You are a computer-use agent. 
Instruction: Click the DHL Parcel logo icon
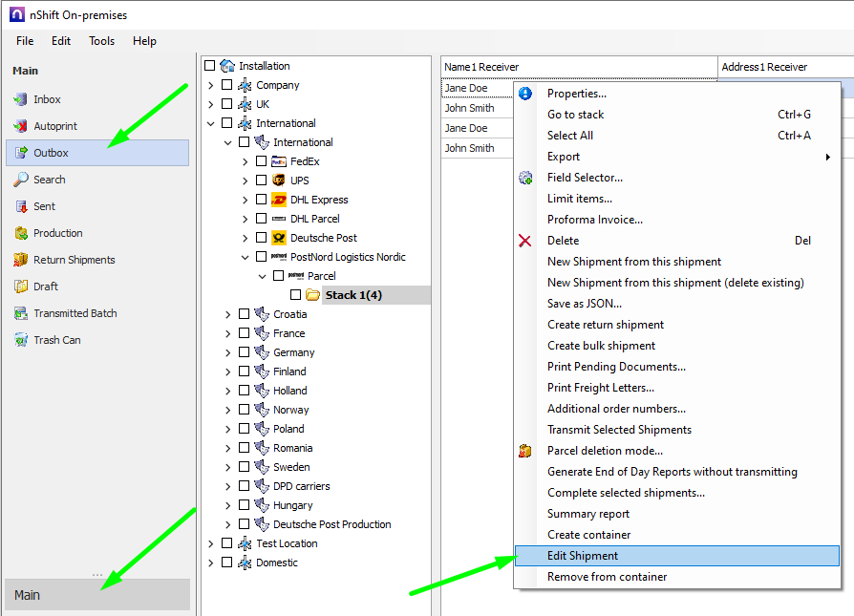click(278, 219)
